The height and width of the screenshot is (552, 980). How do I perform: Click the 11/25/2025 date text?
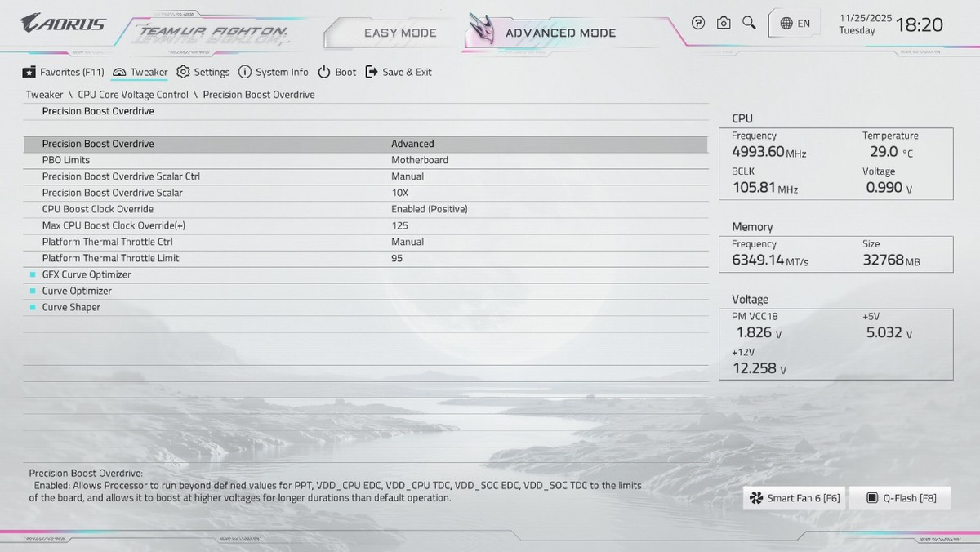(866, 18)
